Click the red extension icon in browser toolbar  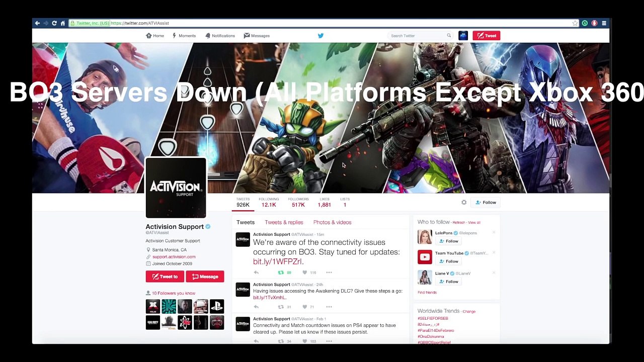point(594,23)
